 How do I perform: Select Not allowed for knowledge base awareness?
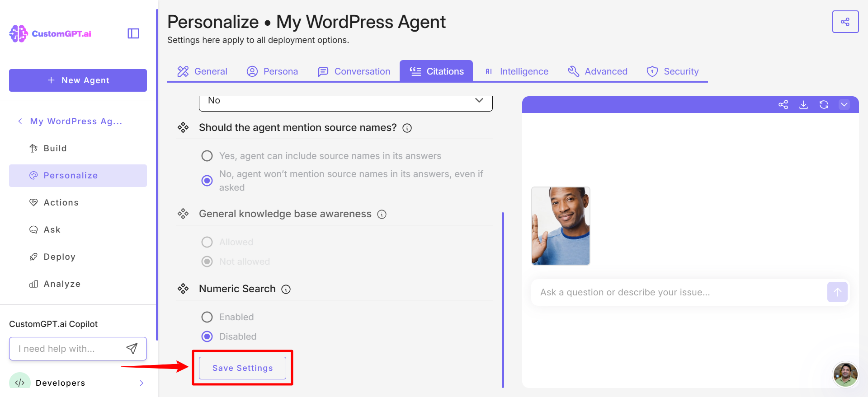[x=207, y=262]
